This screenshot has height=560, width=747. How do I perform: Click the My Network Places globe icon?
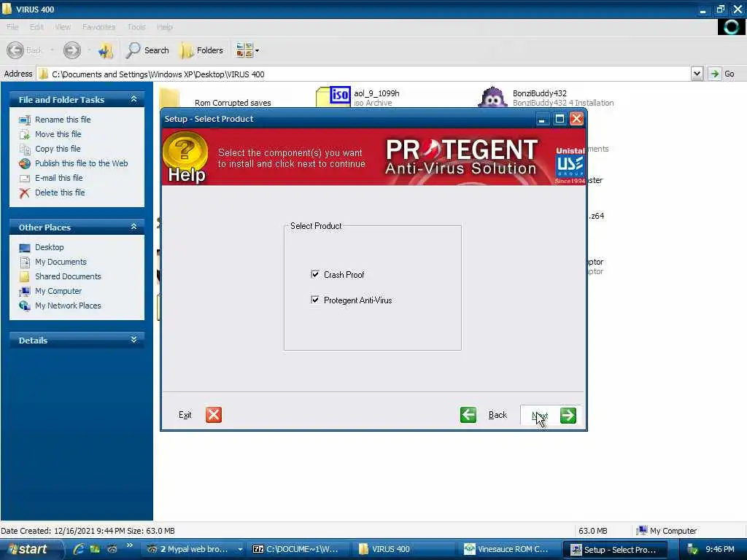(25, 306)
